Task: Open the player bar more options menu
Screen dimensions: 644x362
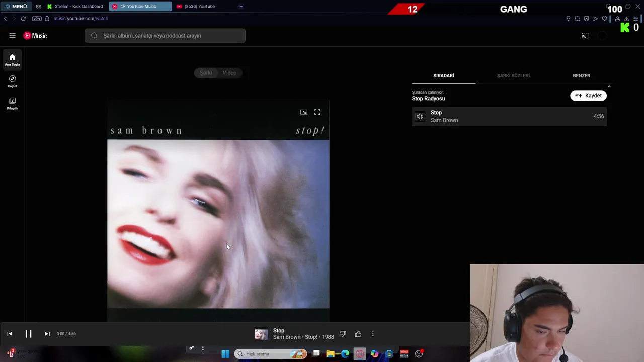Action: tap(373, 334)
